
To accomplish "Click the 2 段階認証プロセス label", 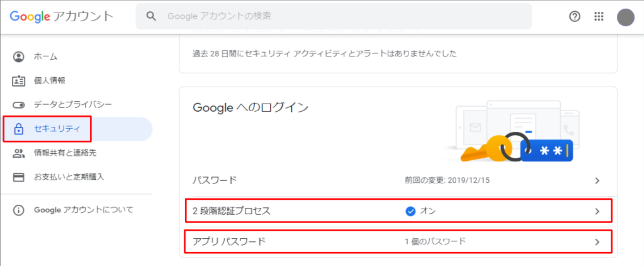I will pos(231,211).
